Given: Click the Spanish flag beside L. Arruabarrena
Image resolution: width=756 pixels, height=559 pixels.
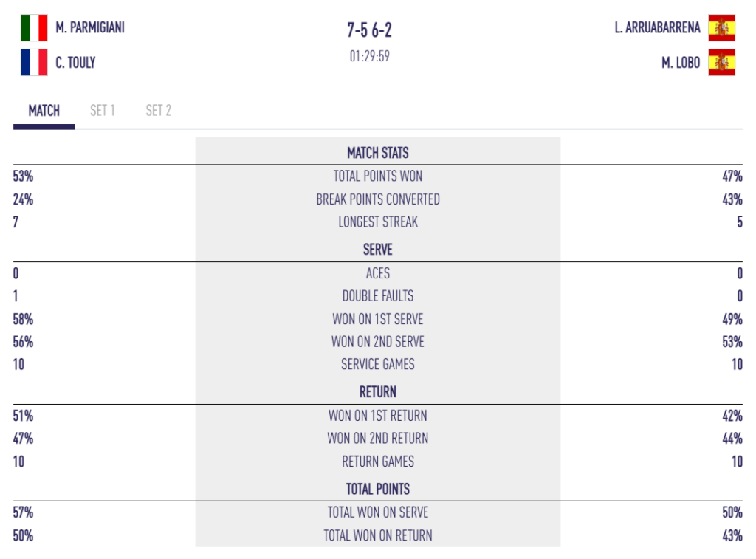Looking at the screenshot, I should pos(721,28).
